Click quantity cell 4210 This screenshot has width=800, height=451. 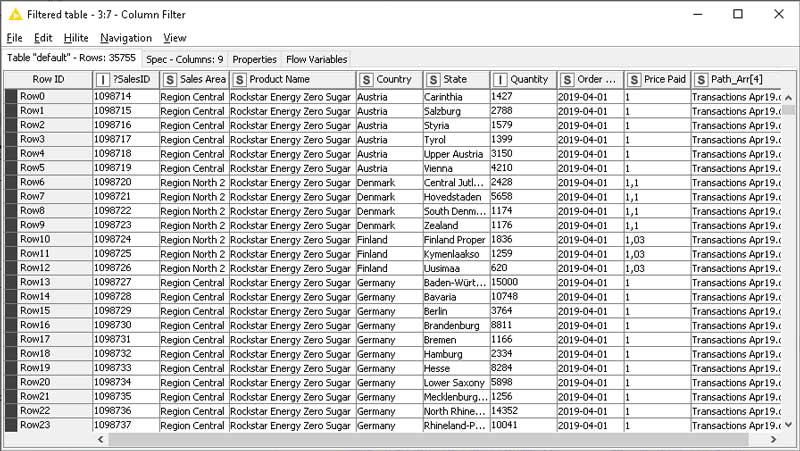pyautogui.click(x=523, y=168)
